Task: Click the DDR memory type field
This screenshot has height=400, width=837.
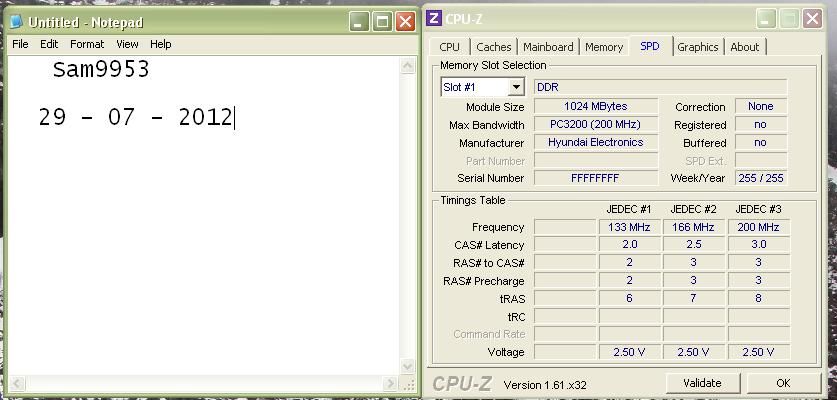Action: click(x=660, y=87)
